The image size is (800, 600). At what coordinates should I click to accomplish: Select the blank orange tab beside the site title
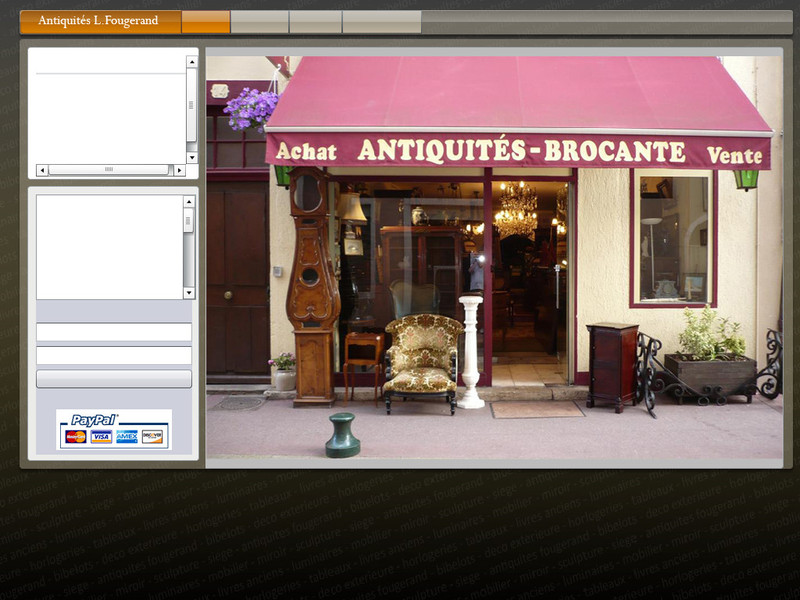pyautogui.click(x=206, y=21)
